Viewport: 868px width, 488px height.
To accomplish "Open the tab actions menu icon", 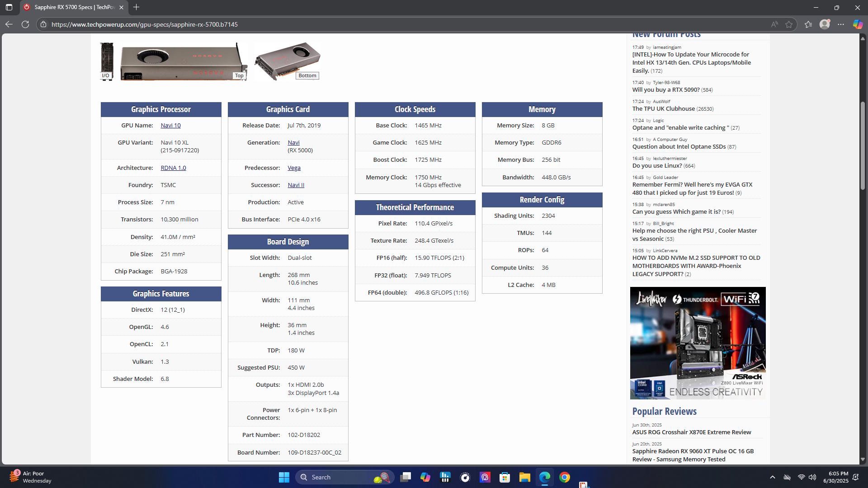I will click(9, 7).
